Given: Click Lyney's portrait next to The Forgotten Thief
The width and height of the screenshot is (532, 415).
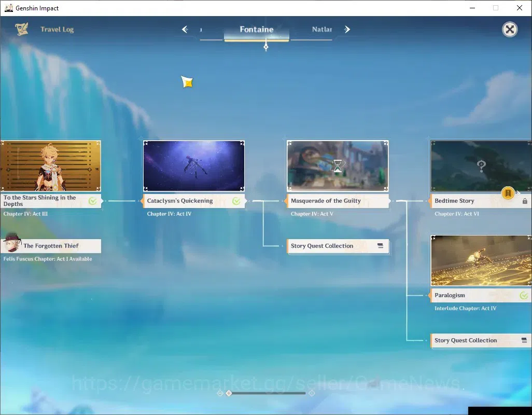Looking at the screenshot, I should tap(12, 243).
